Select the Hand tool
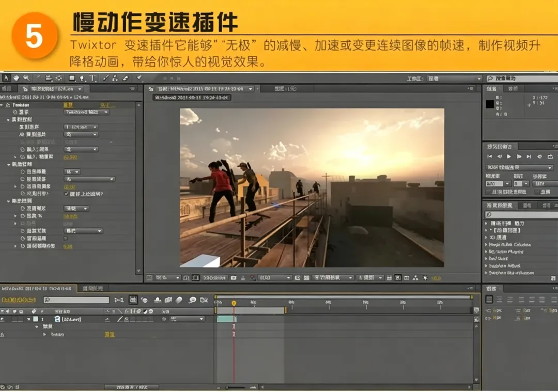The width and height of the screenshot is (558, 392). coord(16,78)
